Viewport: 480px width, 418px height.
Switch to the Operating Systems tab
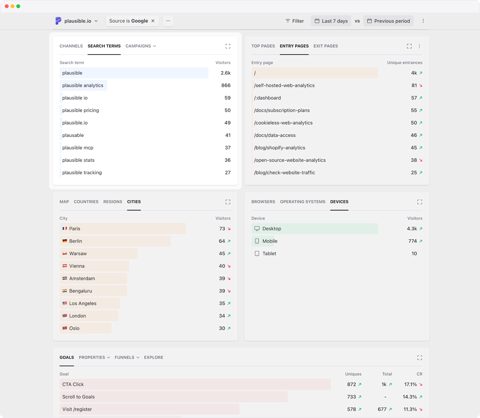click(302, 202)
